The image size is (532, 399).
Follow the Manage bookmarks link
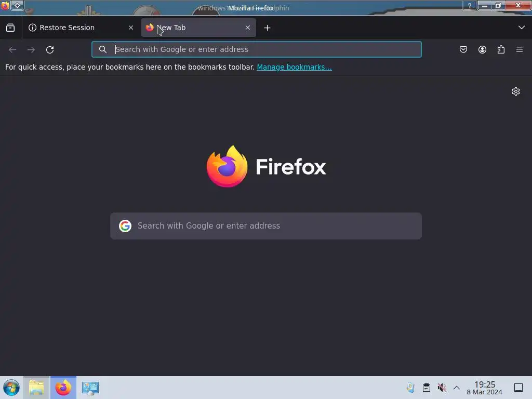294,67
